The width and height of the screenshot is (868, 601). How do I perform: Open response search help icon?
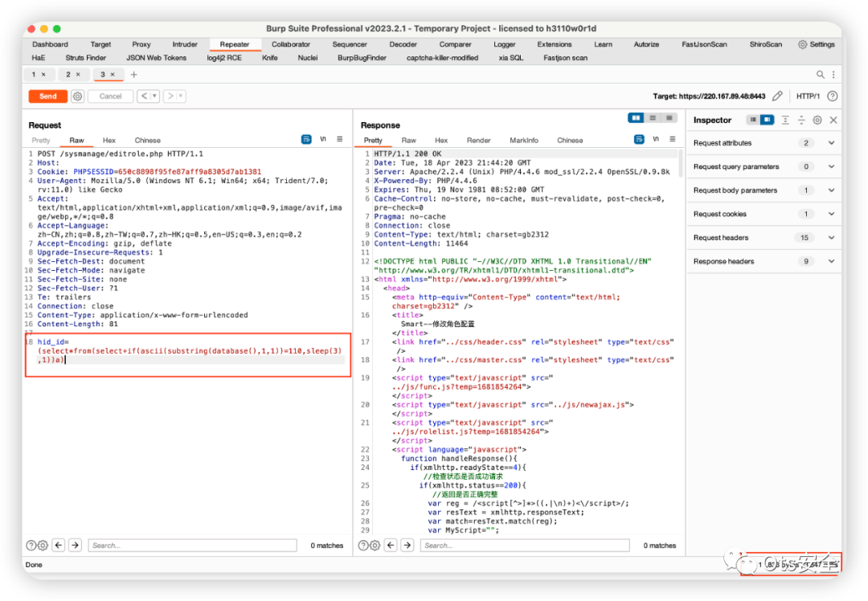363,546
